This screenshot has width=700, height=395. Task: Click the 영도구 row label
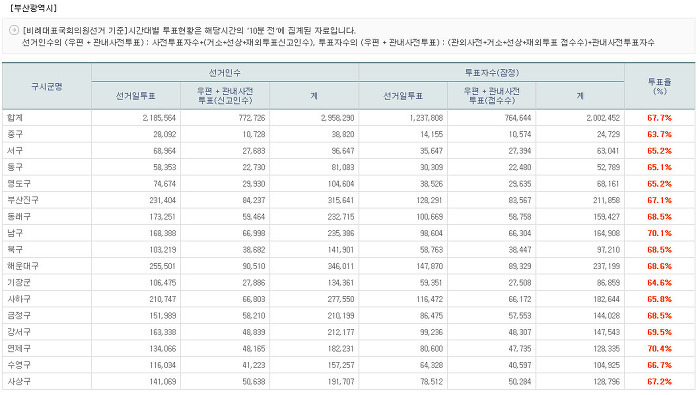click(x=19, y=184)
